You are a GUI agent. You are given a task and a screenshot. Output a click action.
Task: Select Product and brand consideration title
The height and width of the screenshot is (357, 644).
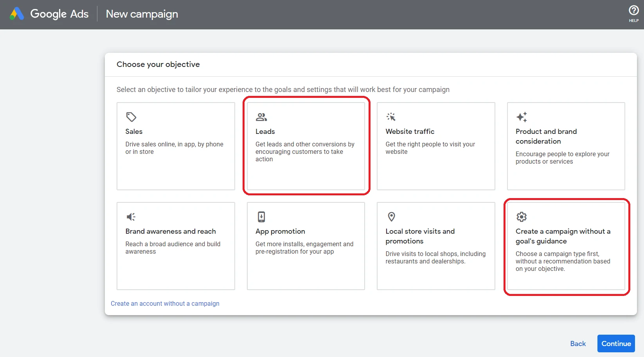point(546,136)
